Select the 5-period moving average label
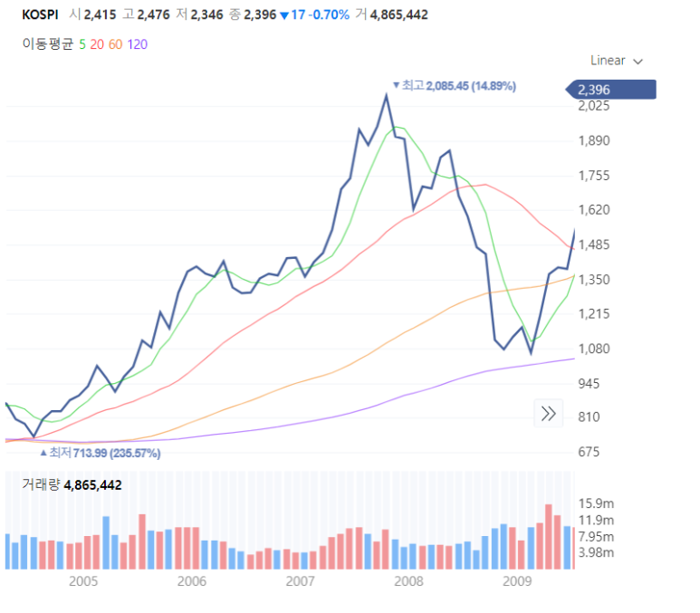700x613 pixels. pyautogui.click(x=82, y=44)
